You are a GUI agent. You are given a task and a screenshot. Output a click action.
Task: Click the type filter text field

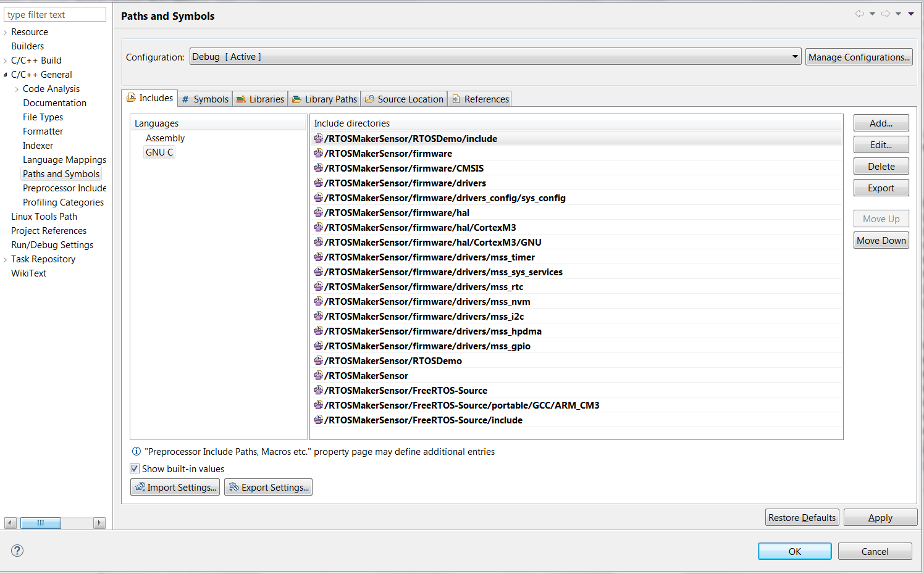point(55,14)
